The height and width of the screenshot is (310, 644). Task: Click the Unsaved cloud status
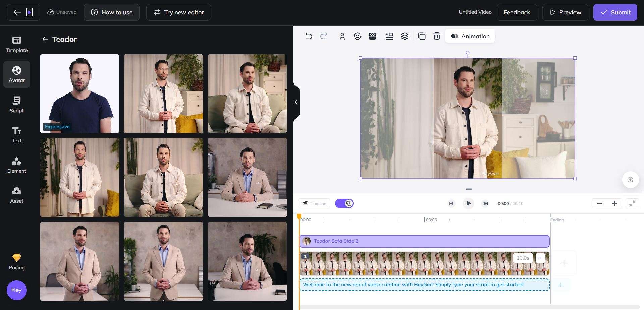coord(62,12)
